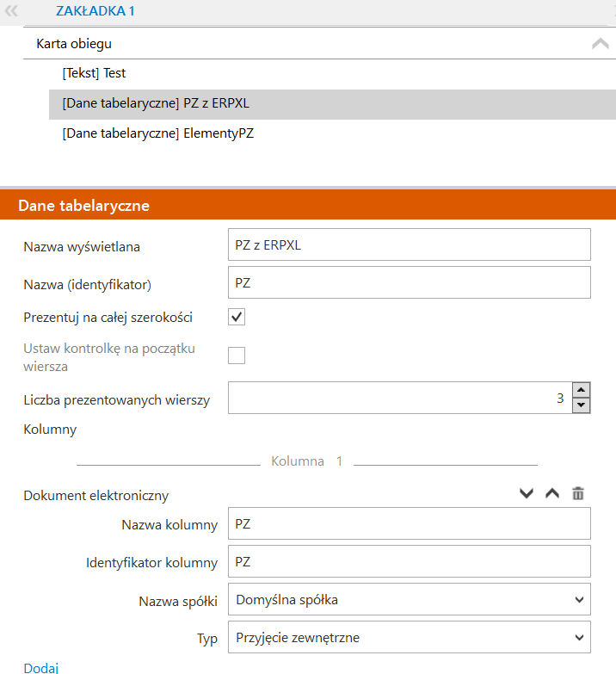Screen dimensions: 616x674
Task: Move column down with down arrow icon
Action: click(527, 493)
